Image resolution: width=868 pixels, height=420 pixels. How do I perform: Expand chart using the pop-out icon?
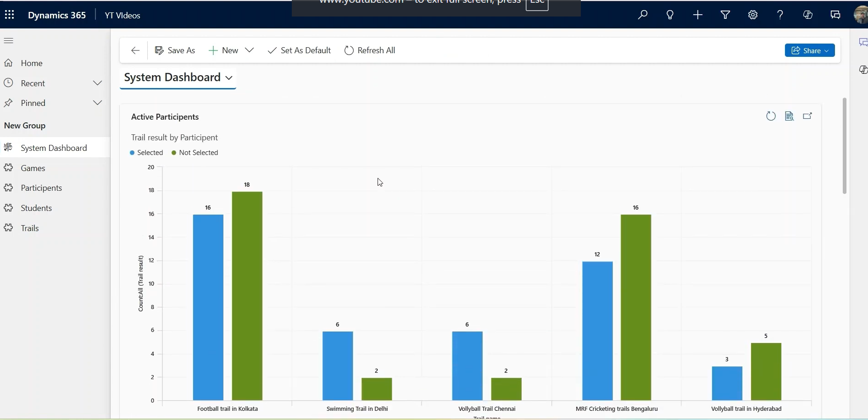pyautogui.click(x=808, y=116)
